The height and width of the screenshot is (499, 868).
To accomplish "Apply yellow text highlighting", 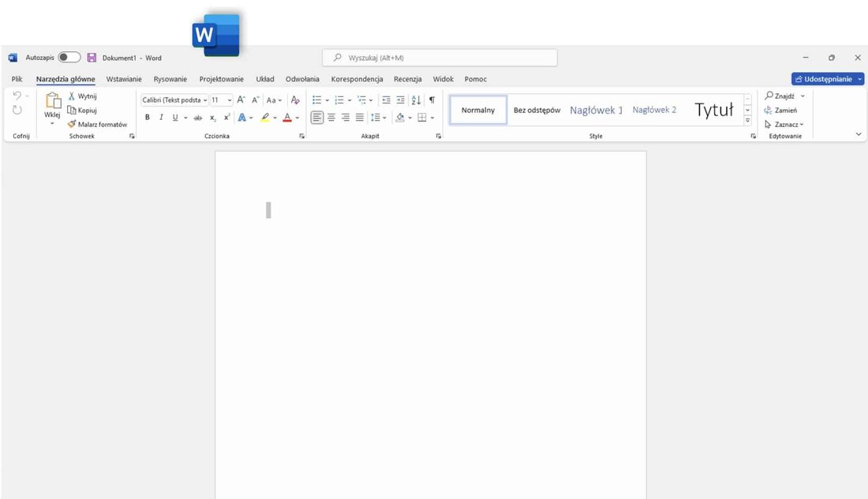I will 266,116.
